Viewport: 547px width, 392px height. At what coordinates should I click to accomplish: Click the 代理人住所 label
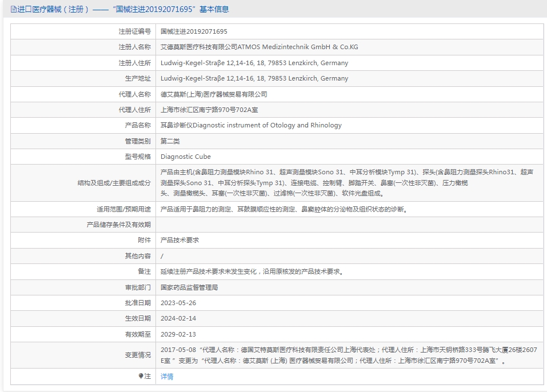135,110
